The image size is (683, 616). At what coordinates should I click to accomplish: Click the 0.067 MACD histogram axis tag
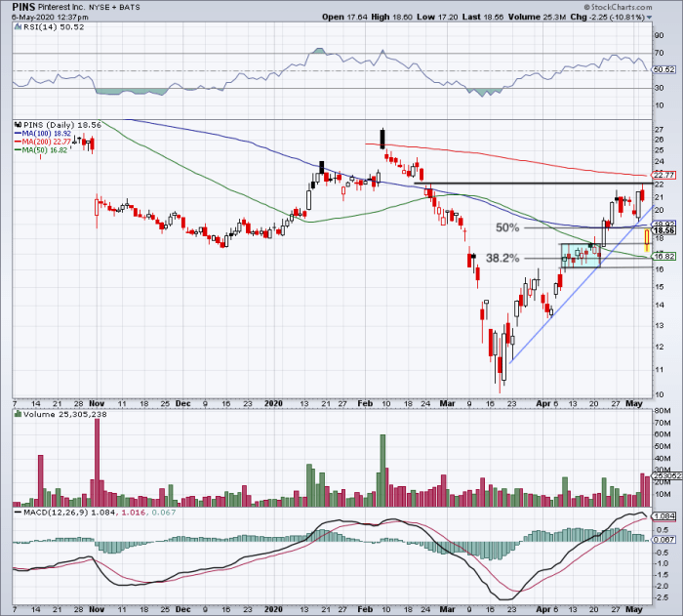(x=664, y=540)
